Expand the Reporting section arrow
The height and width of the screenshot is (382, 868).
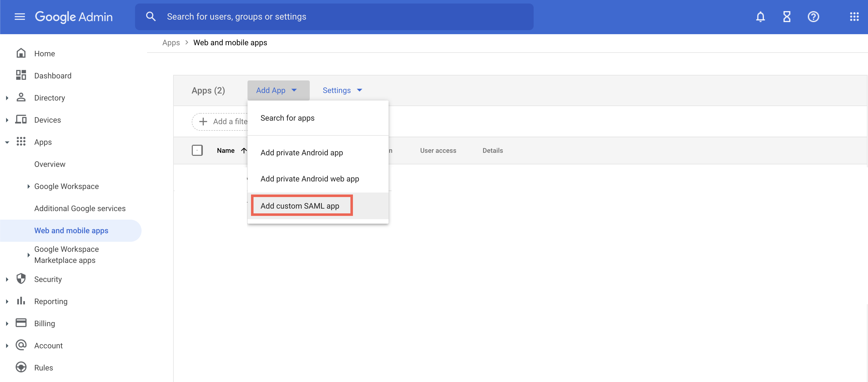(x=7, y=301)
